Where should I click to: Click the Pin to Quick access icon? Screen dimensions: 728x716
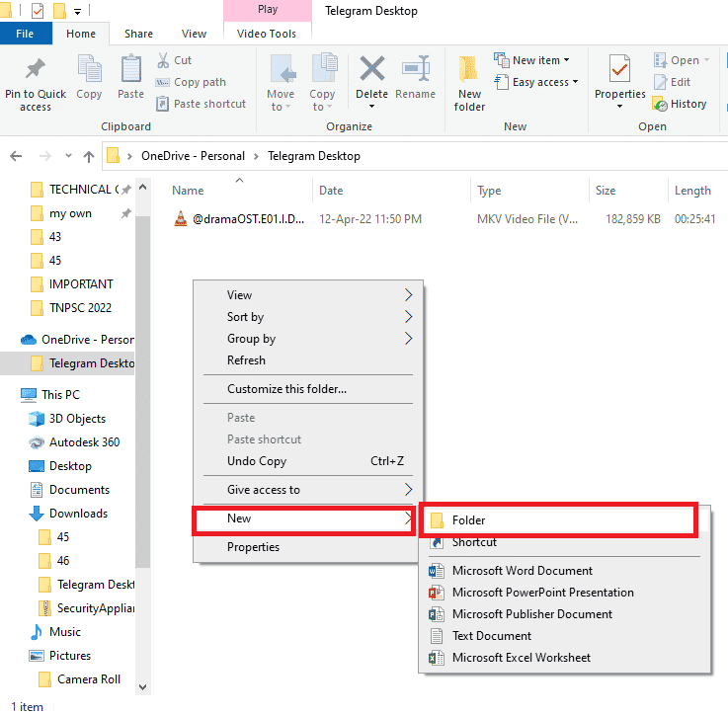click(x=36, y=69)
